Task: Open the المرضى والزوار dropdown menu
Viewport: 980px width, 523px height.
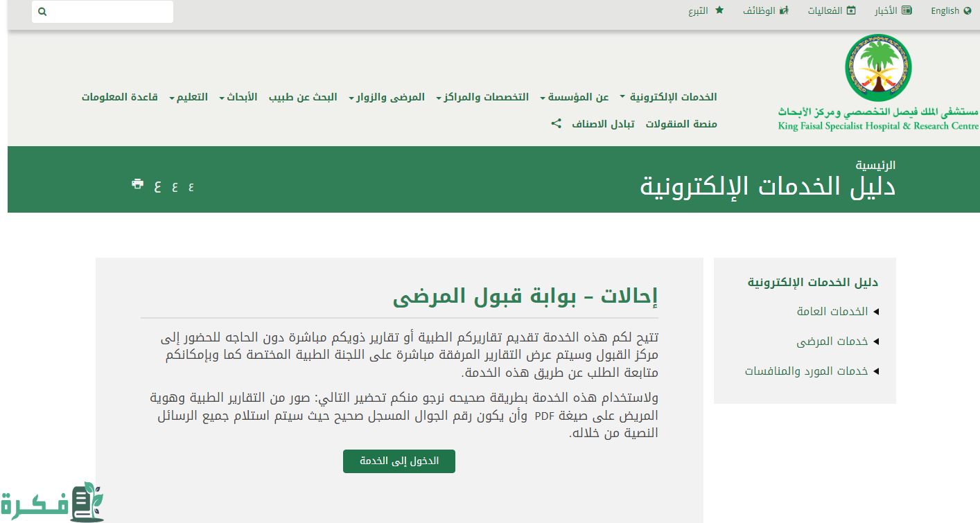Action: point(387,97)
